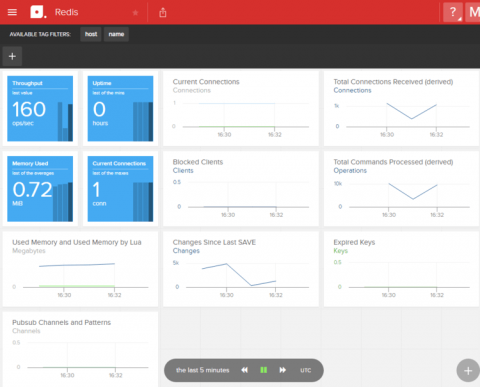
Task: Open the Memory Used 0.72 MiB tile
Action: (40, 189)
